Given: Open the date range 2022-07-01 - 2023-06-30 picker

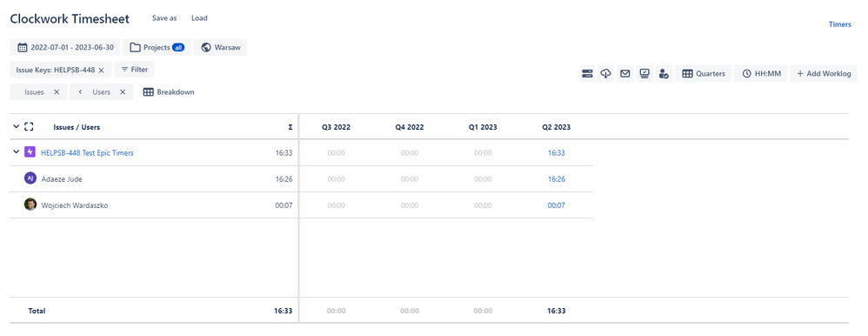Looking at the screenshot, I should coord(64,48).
